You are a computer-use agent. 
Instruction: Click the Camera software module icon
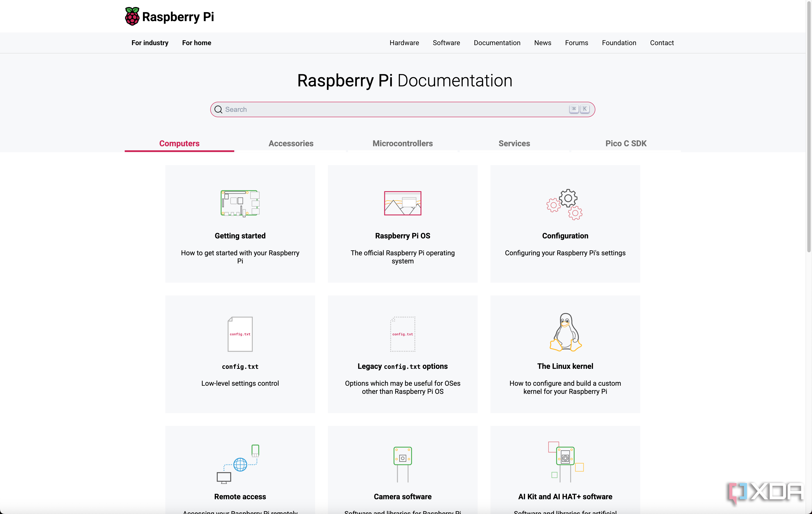[403, 464]
